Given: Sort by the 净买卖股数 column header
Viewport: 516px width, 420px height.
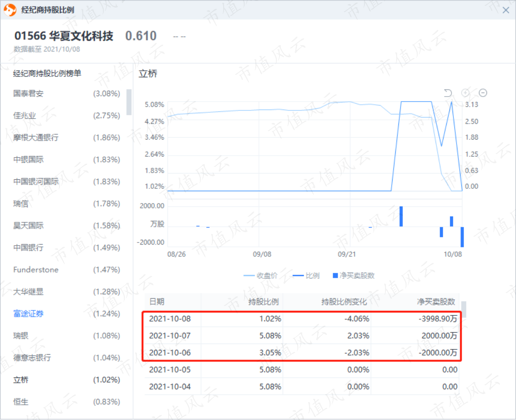Looking at the screenshot, I should tap(436, 301).
